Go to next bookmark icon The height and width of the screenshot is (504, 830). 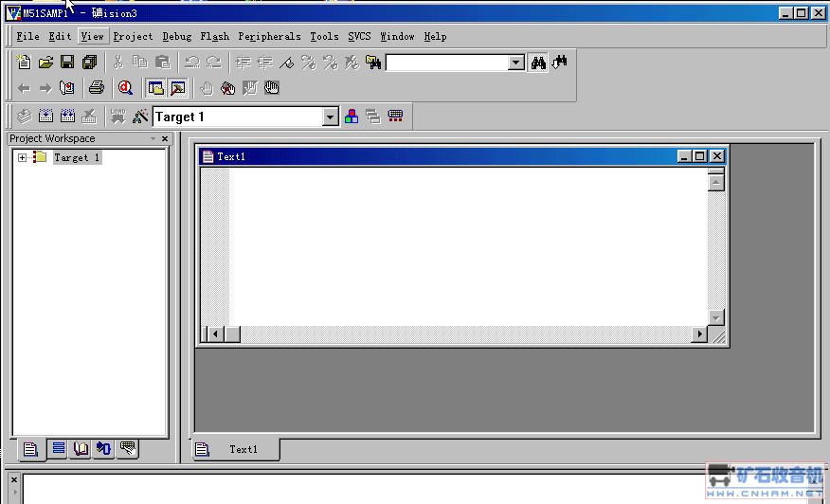[309, 62]
